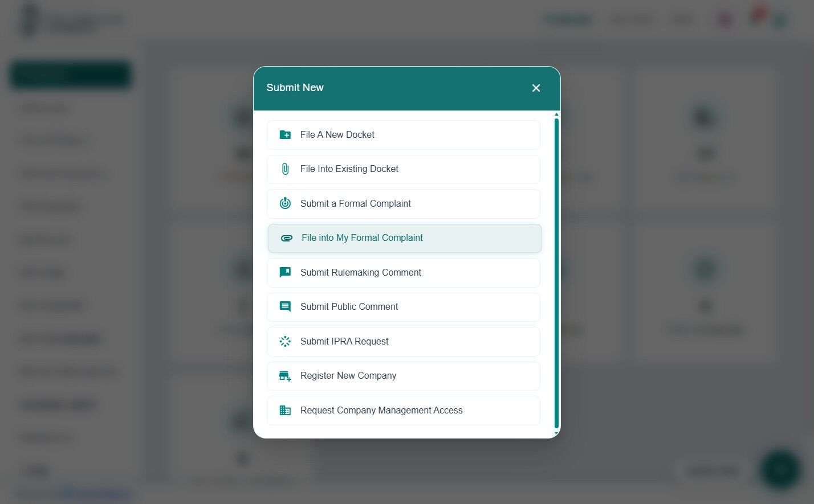Open File A New Docket

(x=403, y=134)
